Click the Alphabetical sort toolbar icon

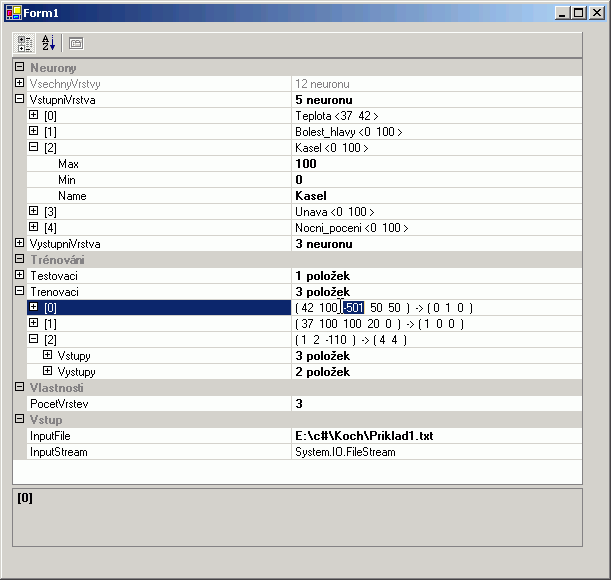coord(48,44)
